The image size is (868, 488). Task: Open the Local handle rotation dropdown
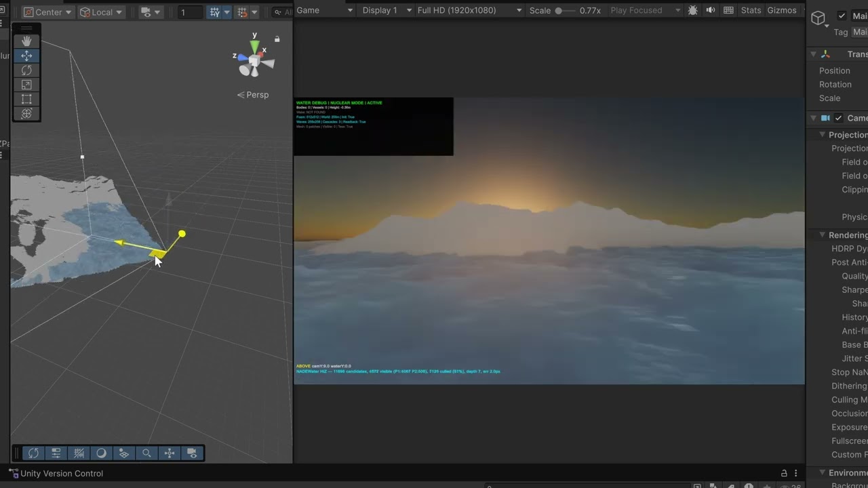pyautogui.click(x=101, y=12)
